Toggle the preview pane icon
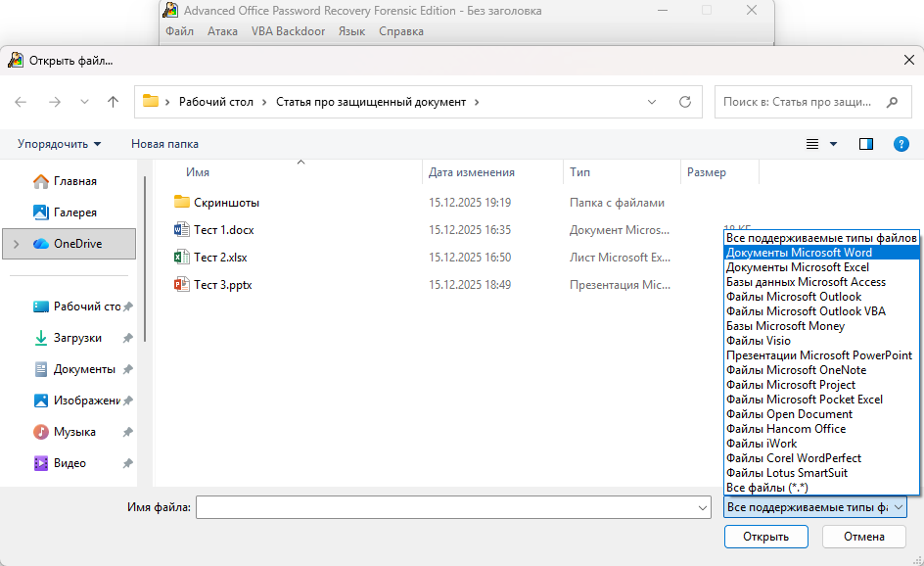 (865, 144)
